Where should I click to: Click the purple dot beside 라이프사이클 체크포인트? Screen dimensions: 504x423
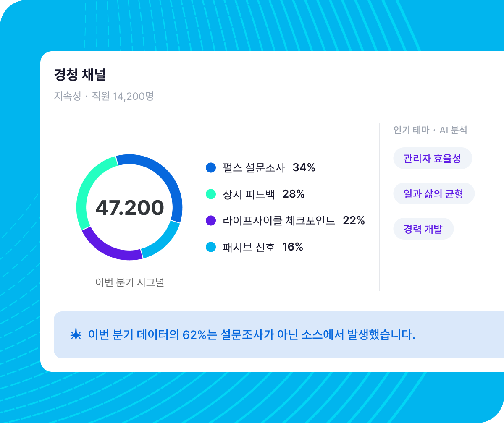point(211,220)
